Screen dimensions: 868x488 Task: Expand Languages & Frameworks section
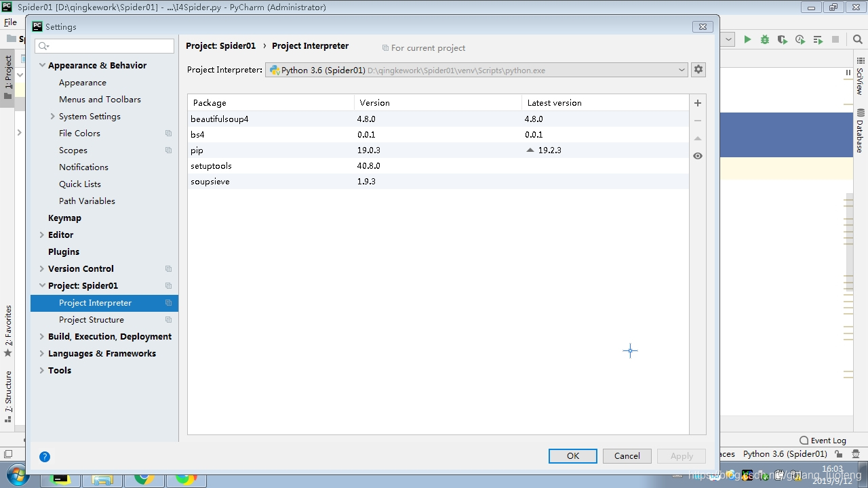click(x=42, y=354)
